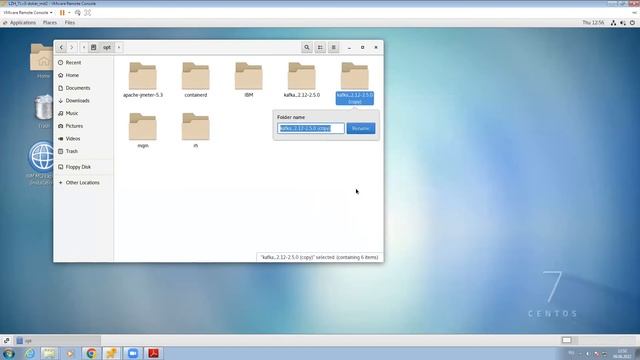Open the hamburger menu in Files

click(333, 47)
